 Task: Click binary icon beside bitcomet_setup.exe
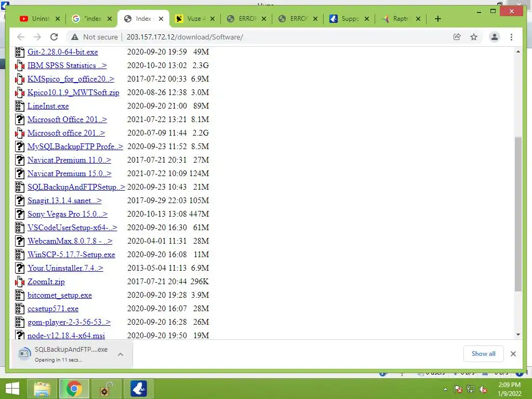[x=20, y=295]
